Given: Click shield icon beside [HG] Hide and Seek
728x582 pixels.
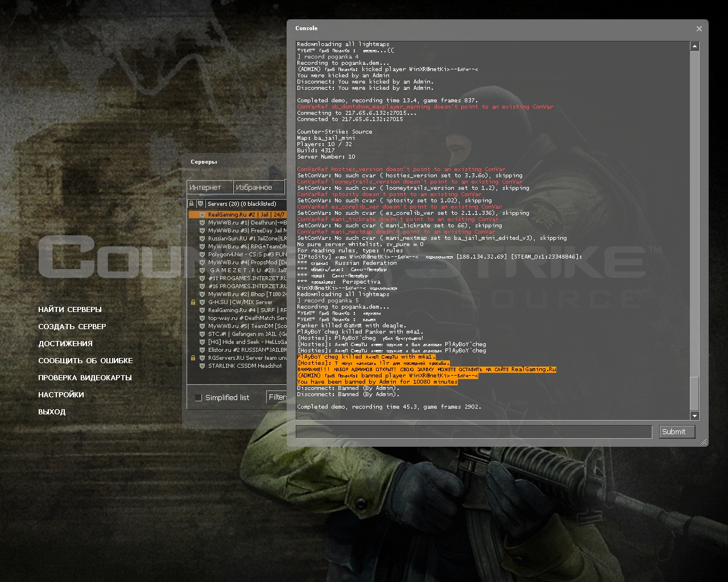Looking at the screenshot, I should [x=202, y=342].
